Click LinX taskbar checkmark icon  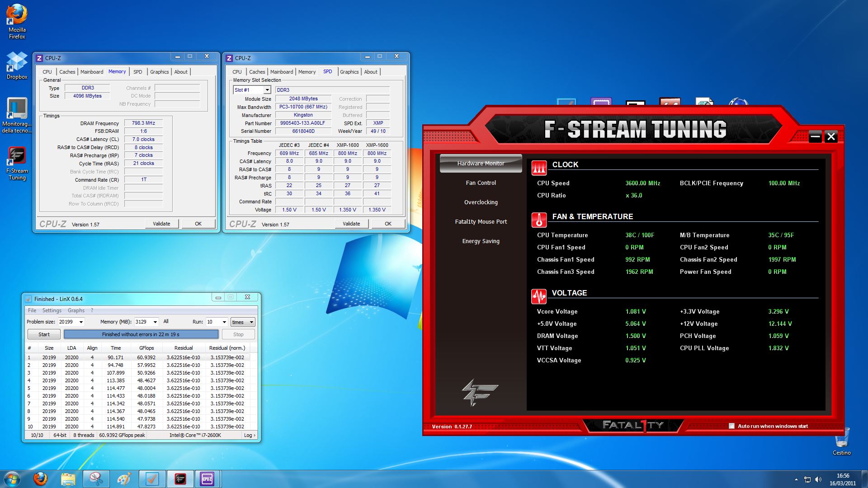click(152, 479)
